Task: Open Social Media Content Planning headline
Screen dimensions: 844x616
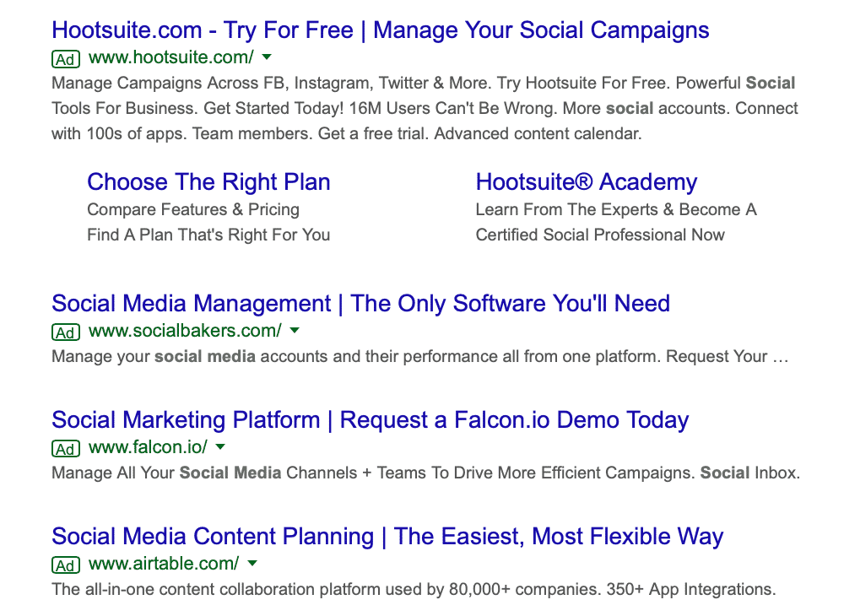Action: click(387, 537)
